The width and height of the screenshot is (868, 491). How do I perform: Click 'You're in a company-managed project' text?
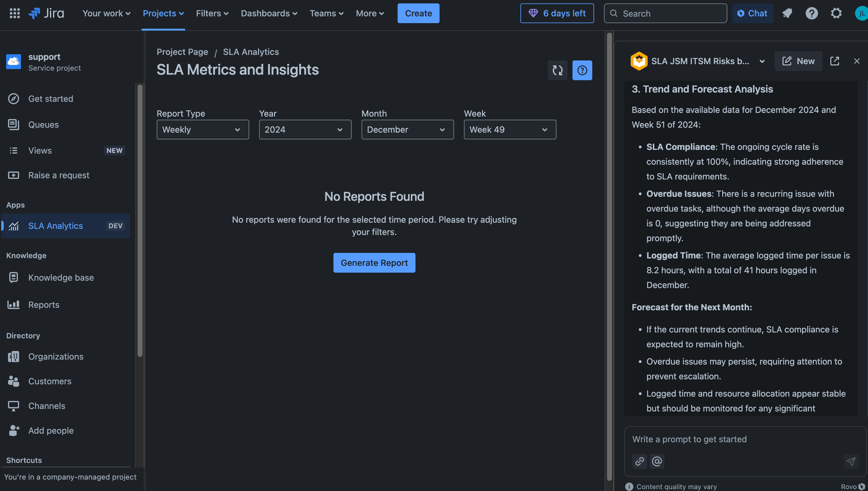click(x=70, y=477)
